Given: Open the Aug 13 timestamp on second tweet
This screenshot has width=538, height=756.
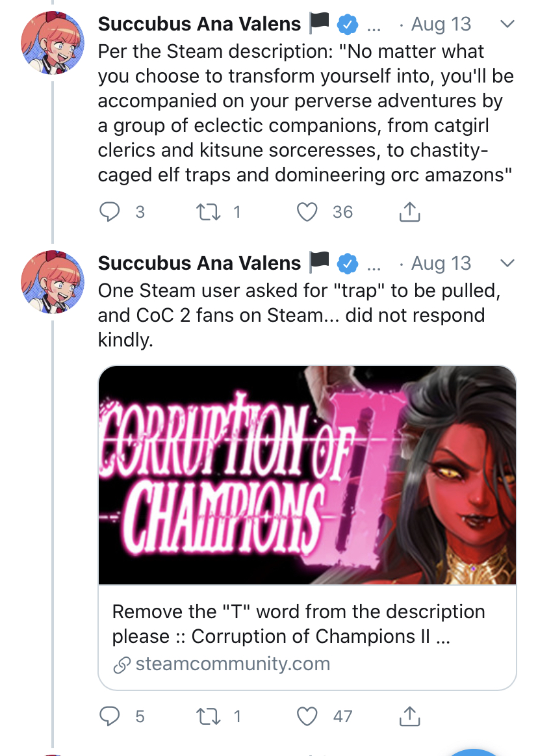Looking at the screenshot, I should click(441, 263).
